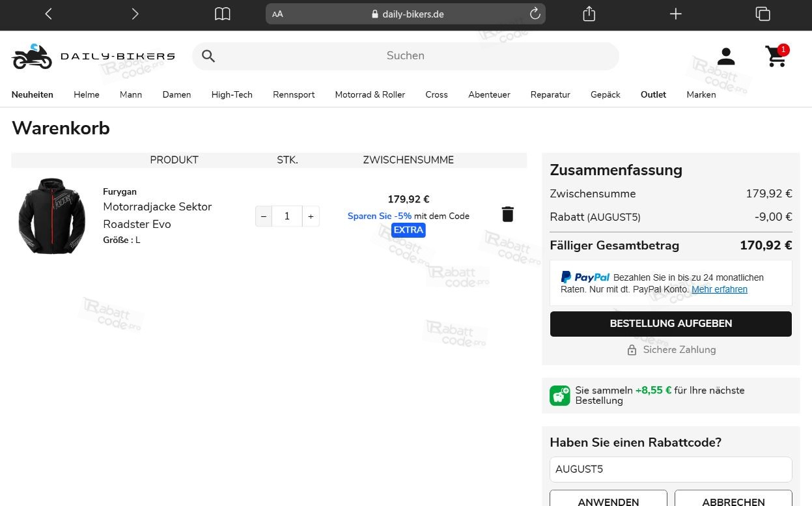The width and height of the screenshot is (812, 506).
Task: Click the 'Größe : L' text
Action: click(122, 240)
